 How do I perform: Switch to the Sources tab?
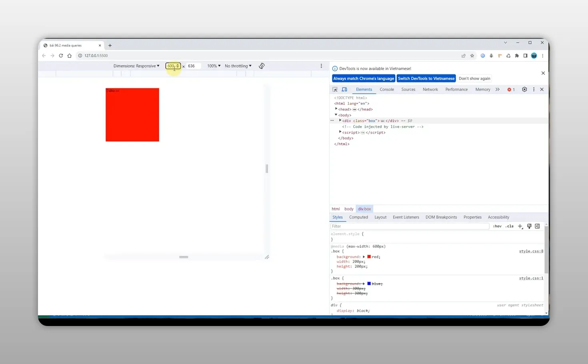[x=408, y=90]
